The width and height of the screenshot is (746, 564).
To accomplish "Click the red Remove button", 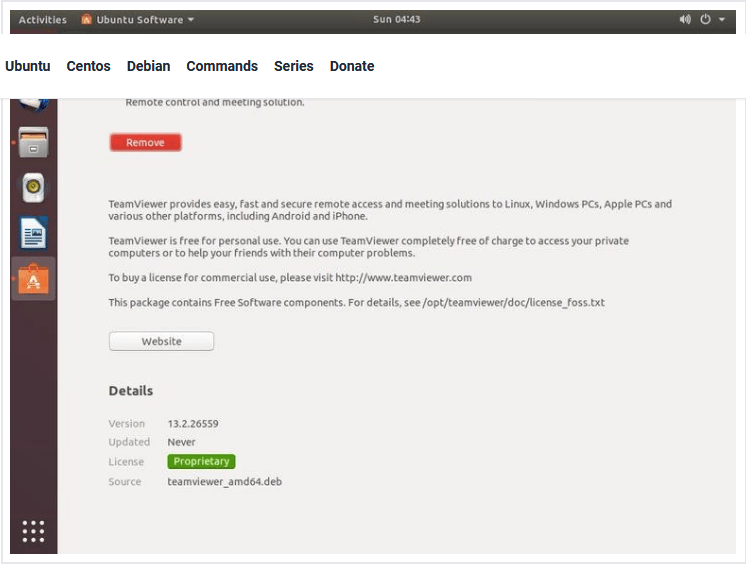I will pyautogui.click(x=145, y=142).
